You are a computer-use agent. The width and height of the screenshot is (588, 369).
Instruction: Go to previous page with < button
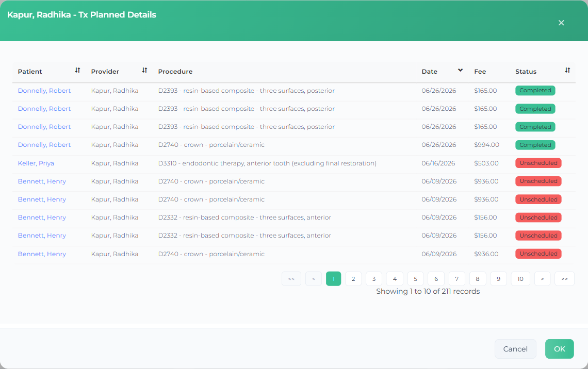click(x=314, y=279)
